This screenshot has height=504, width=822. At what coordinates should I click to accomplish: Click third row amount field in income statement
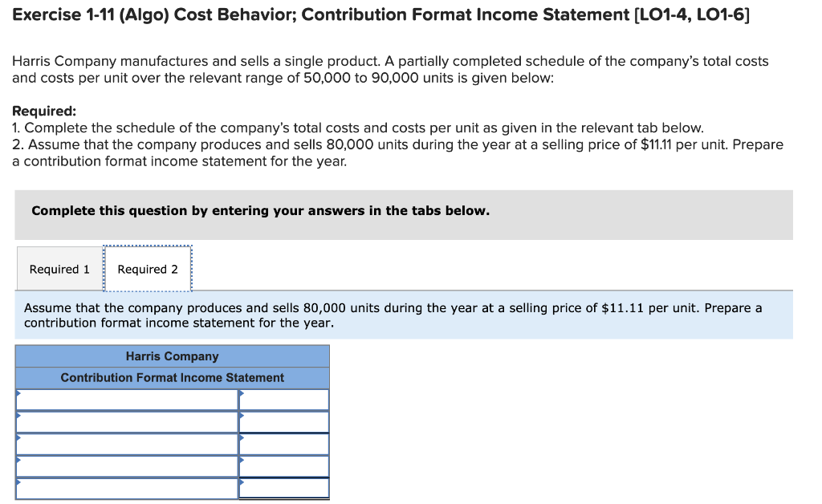284,445
